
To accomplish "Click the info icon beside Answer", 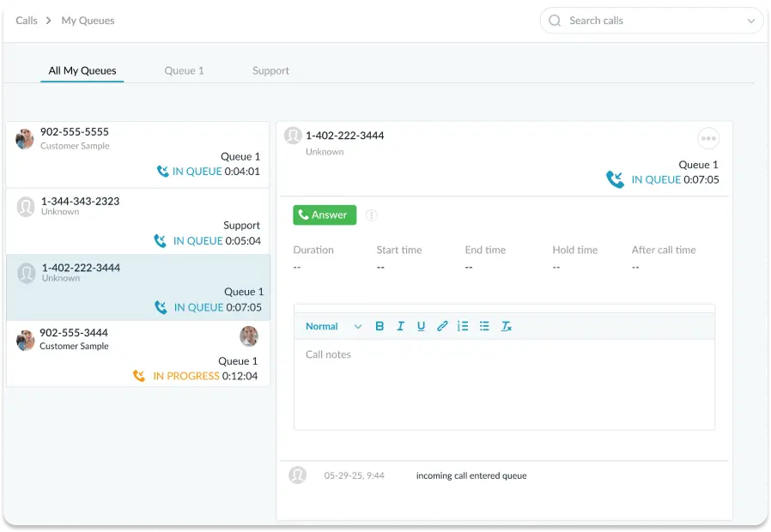I will click(x=371, y=215).
